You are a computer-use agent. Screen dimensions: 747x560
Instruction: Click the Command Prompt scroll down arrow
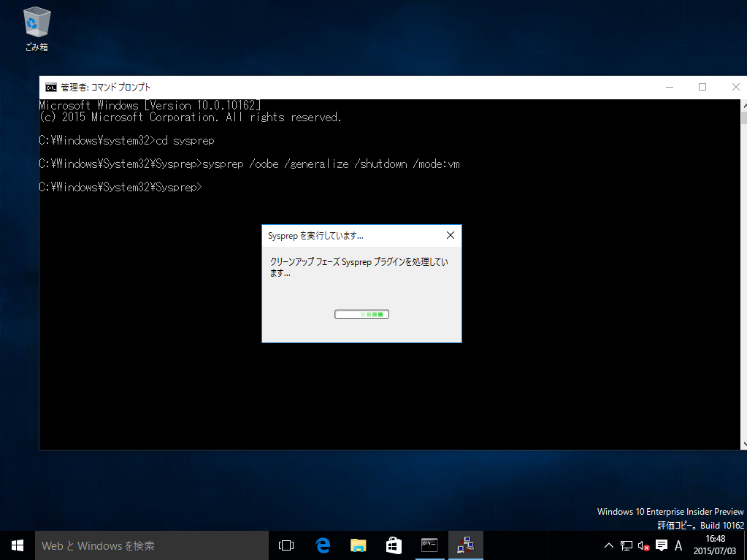743,444
